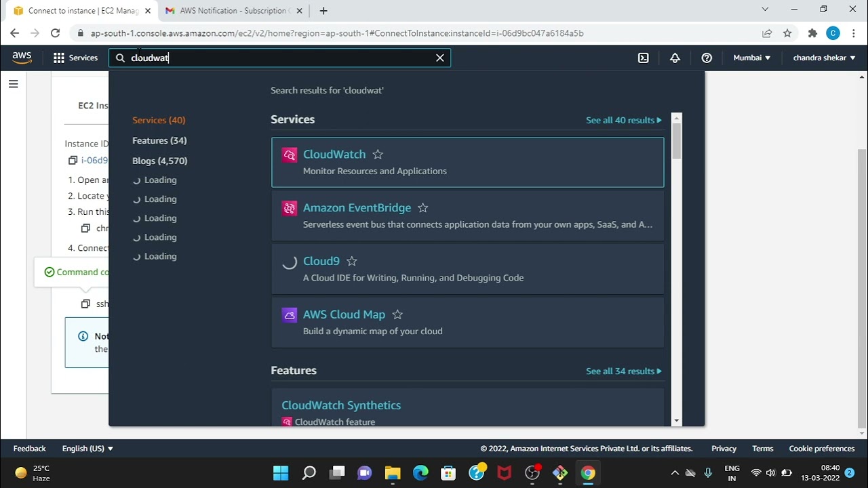Click Feedback in footer

[30, 449]
